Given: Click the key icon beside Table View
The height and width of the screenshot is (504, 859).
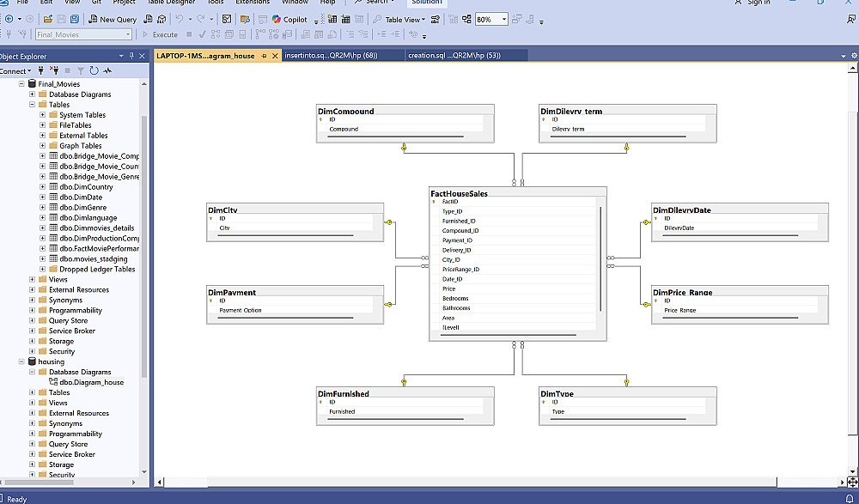Looking at the screenshot, I should tap(377, 19).
